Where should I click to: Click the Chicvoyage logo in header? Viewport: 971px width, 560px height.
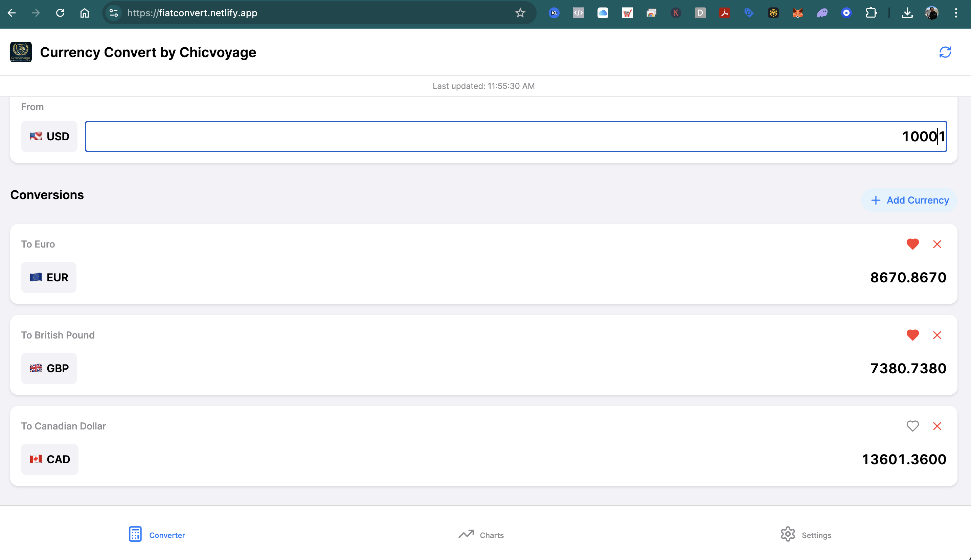[x=21, y=52]
